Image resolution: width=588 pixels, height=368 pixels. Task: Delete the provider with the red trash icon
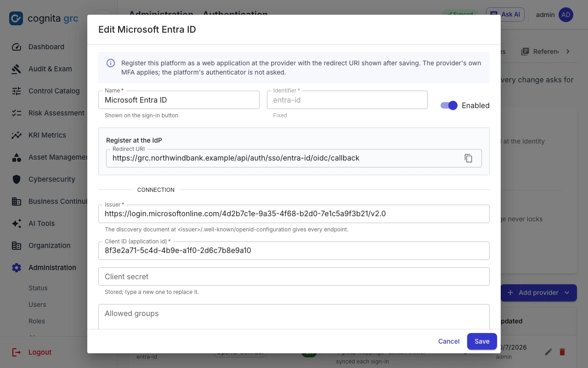point(562,352)
